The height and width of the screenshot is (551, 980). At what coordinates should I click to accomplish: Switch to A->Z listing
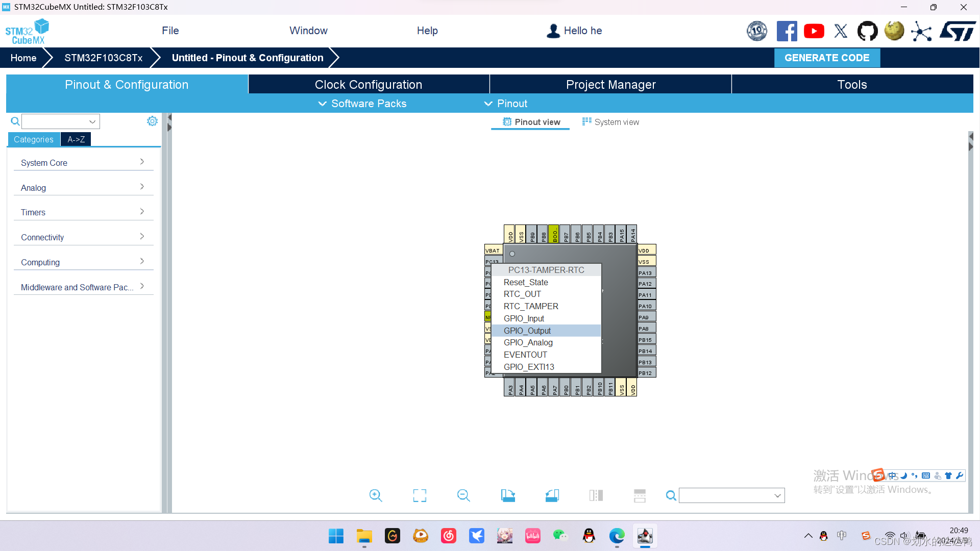[76, 139]
